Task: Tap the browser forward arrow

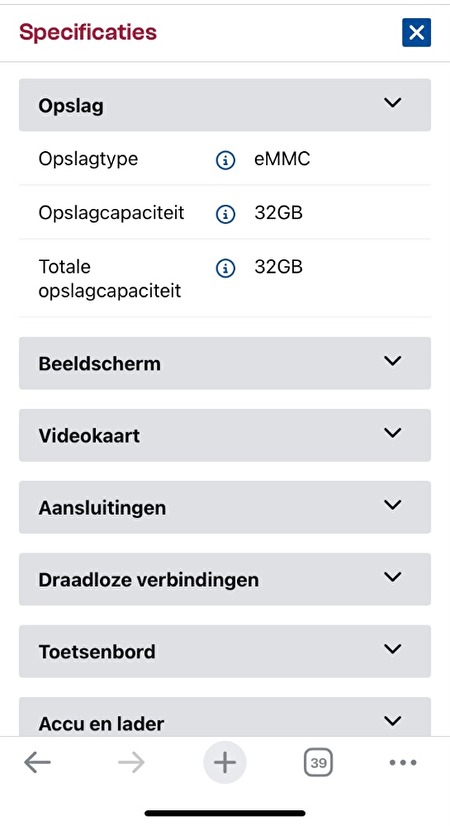Action: (131, 762)
